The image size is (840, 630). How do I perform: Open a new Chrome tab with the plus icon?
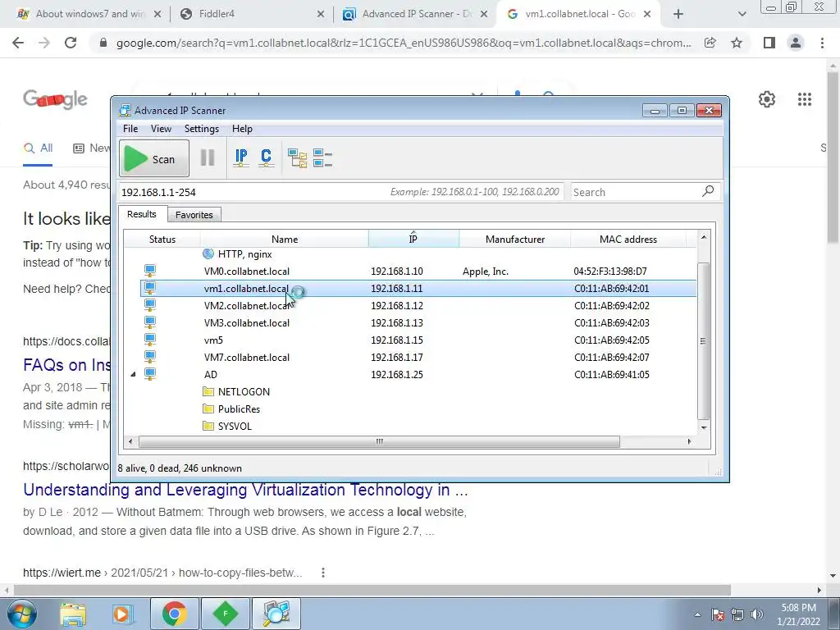pyautogui.click(x=678, y=14)
